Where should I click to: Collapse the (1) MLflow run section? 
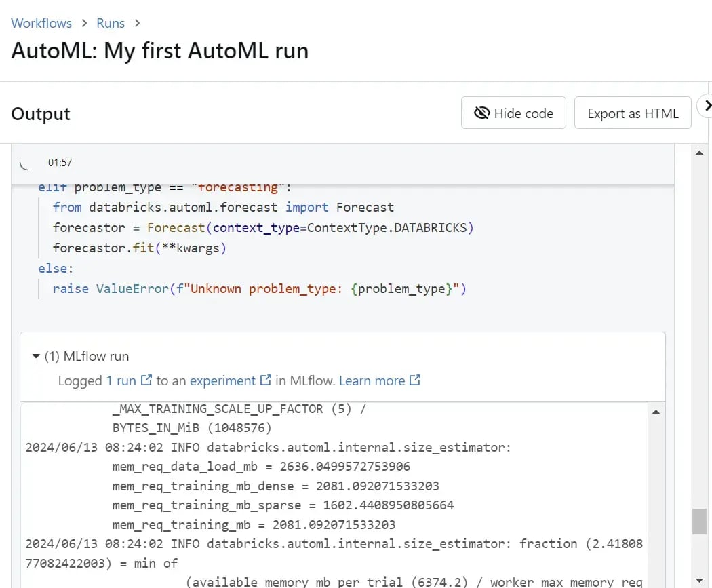36,357
